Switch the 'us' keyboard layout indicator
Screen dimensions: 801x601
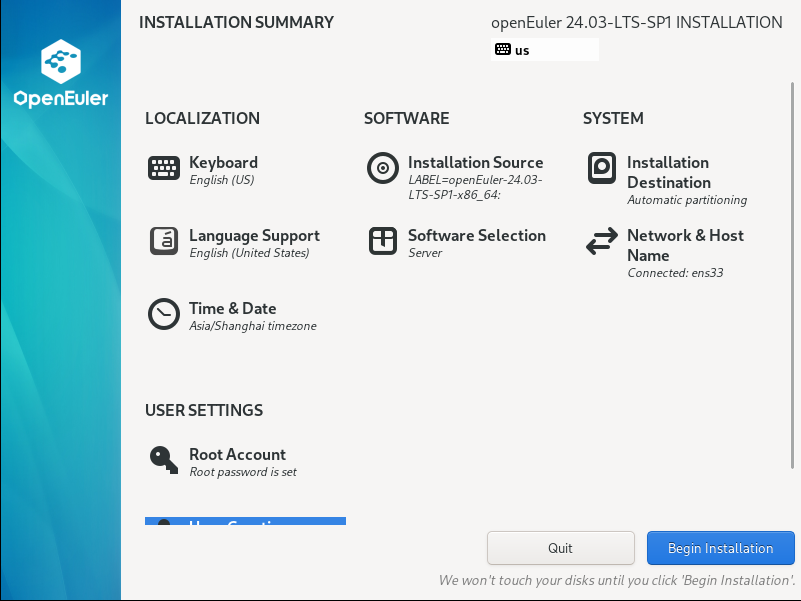tap(544, 50)
